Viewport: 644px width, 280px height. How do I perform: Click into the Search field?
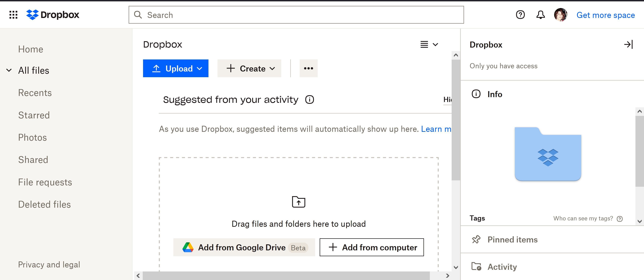(296, 15)
